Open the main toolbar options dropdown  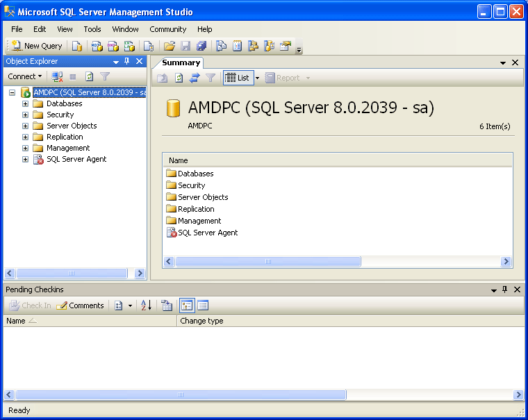pos(299,50)
